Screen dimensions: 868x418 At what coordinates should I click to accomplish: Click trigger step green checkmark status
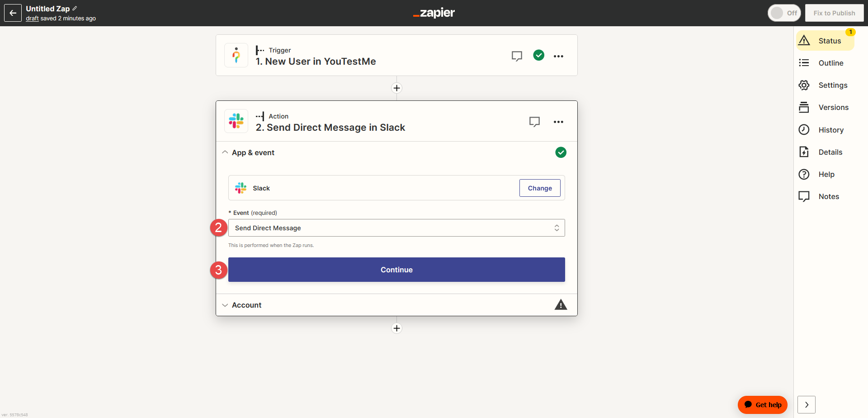tap(538, 55)
